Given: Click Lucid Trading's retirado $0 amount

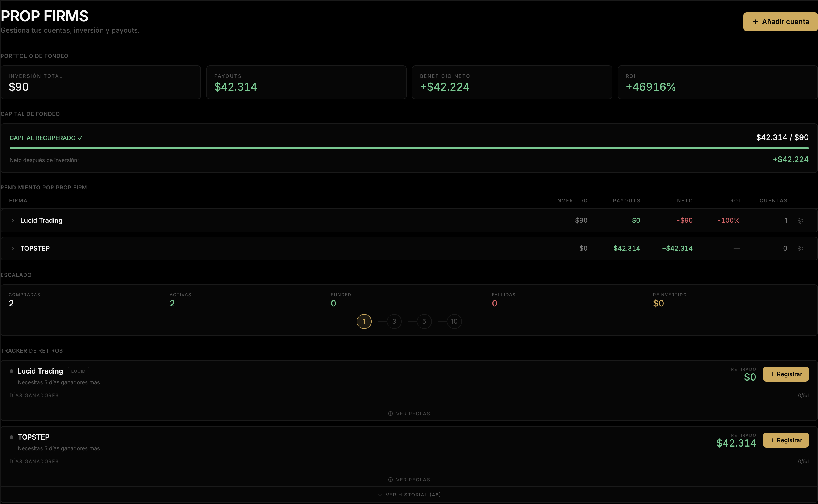Looking at the screenshot, I should point(750,377).
